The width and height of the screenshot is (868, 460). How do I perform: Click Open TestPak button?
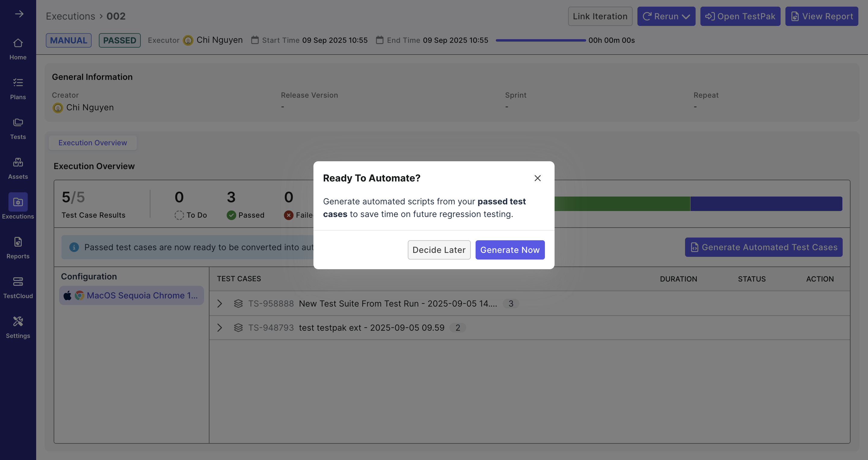coord(740,16)
